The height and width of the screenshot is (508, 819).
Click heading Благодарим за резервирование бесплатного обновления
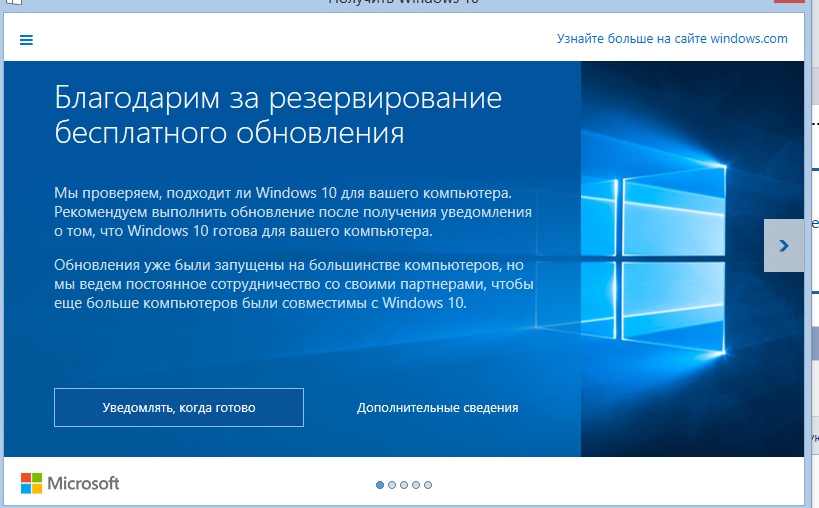coord(278,115)
